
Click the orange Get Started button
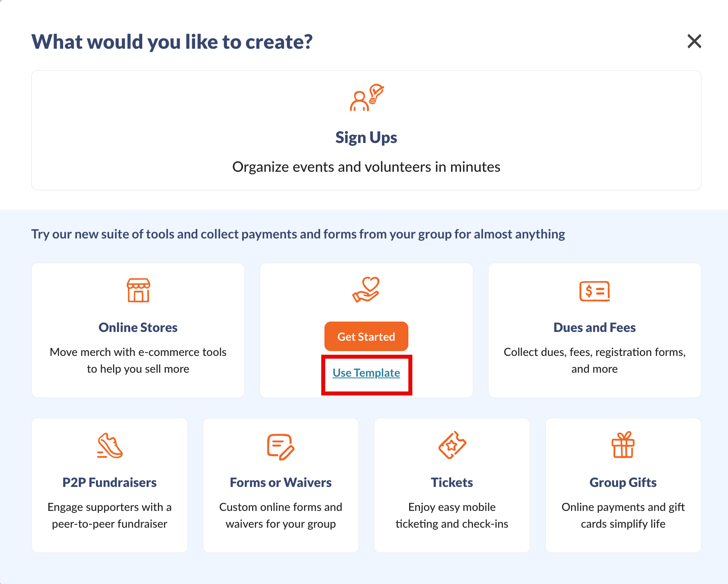click(x=366, y=336)
